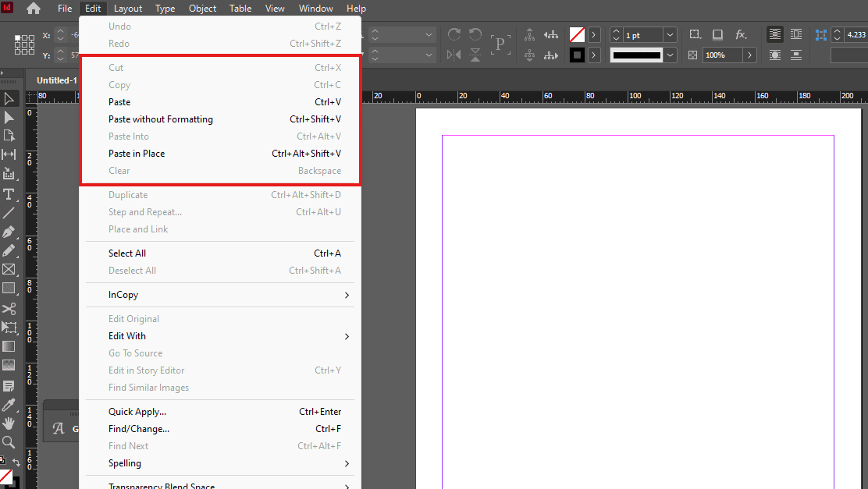Select the Hand tool

point(9,423)
